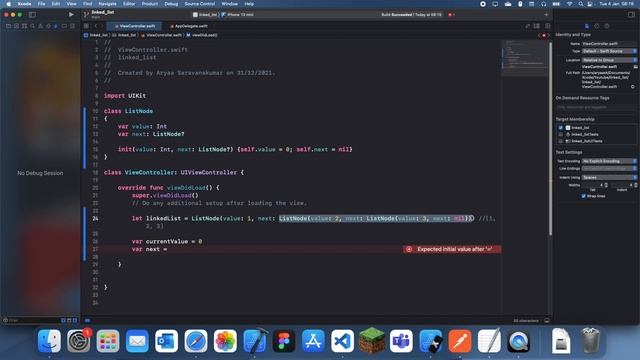Open the test navigator
This screenshot has height=360, width=640.
(48, 26)
